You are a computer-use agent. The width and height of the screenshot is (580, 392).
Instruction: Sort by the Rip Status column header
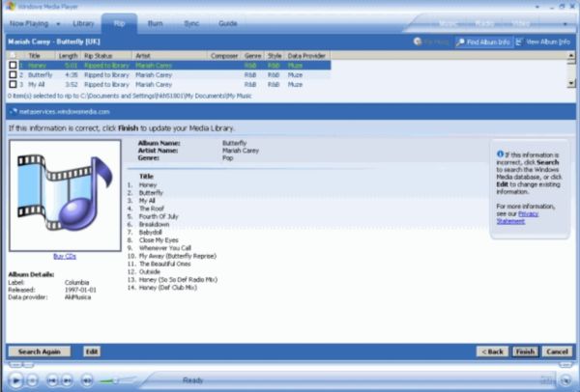click(x=106, y=56)
